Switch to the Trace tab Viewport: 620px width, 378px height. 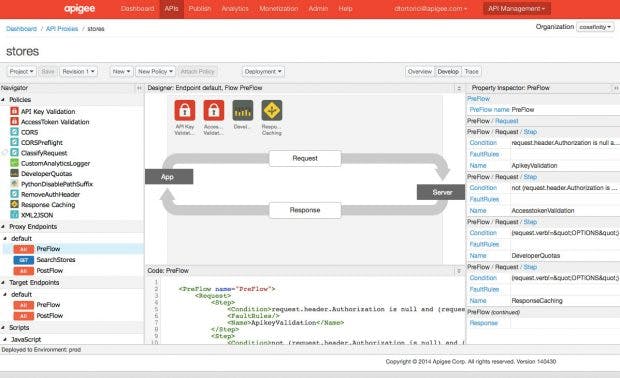click(472, 72)
